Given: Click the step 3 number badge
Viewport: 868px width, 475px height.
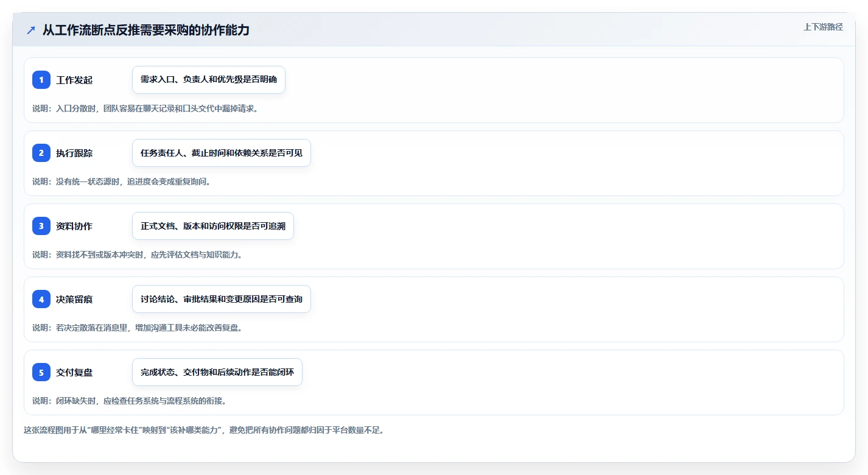Looking at the screenshot, I should coord(41,226).
